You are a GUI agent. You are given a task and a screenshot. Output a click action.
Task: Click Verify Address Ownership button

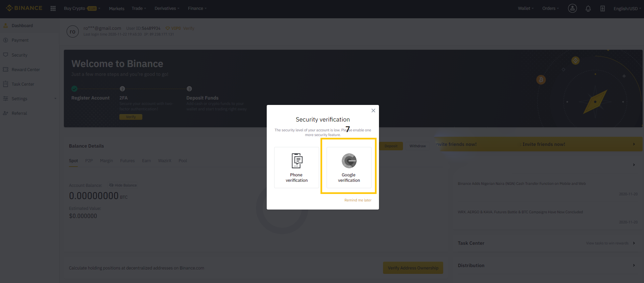[413, 268]
